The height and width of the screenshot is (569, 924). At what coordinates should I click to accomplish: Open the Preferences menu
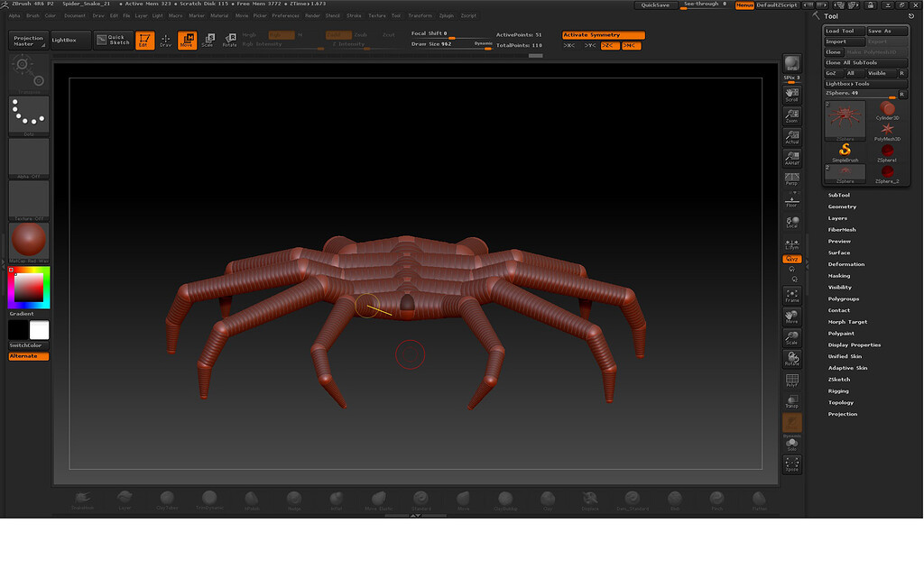pyautogui.click(x=284, y=15)
